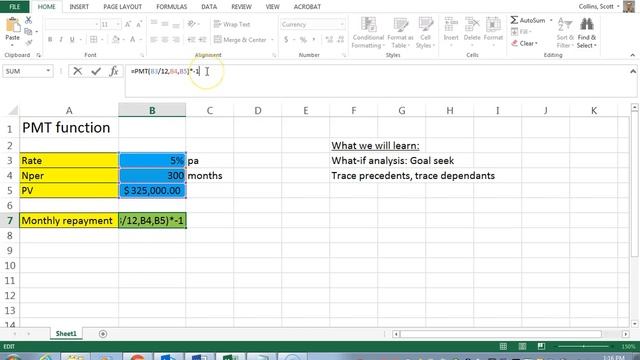Click the Percent Style icon

pos(303,40)
